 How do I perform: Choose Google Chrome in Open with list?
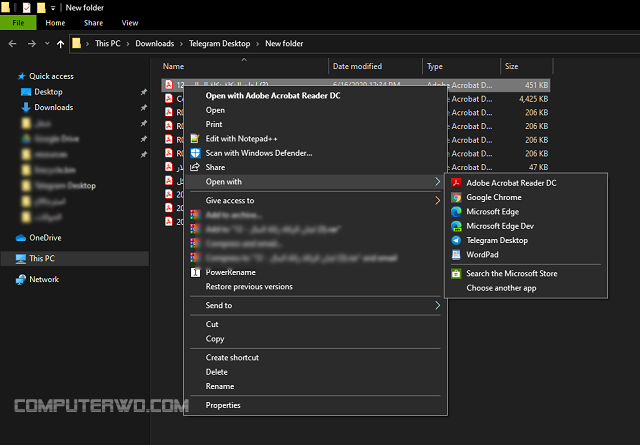(x=493, y=197)
